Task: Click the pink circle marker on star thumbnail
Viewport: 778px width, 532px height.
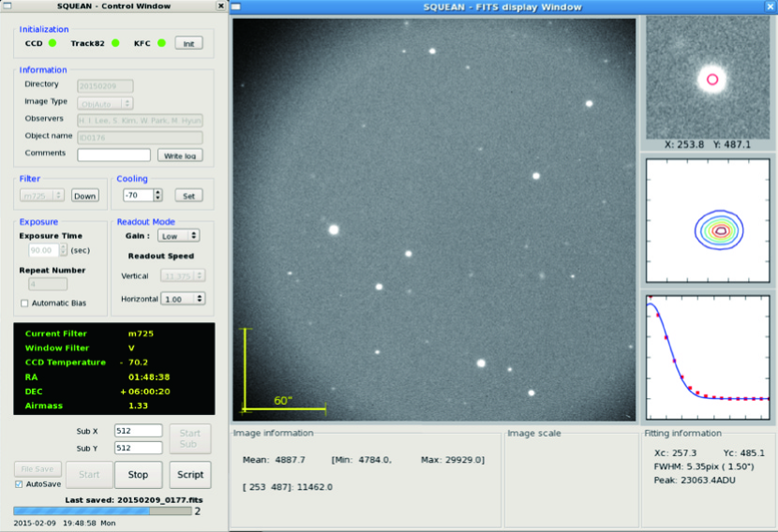Action: click(x=712, y=80)
